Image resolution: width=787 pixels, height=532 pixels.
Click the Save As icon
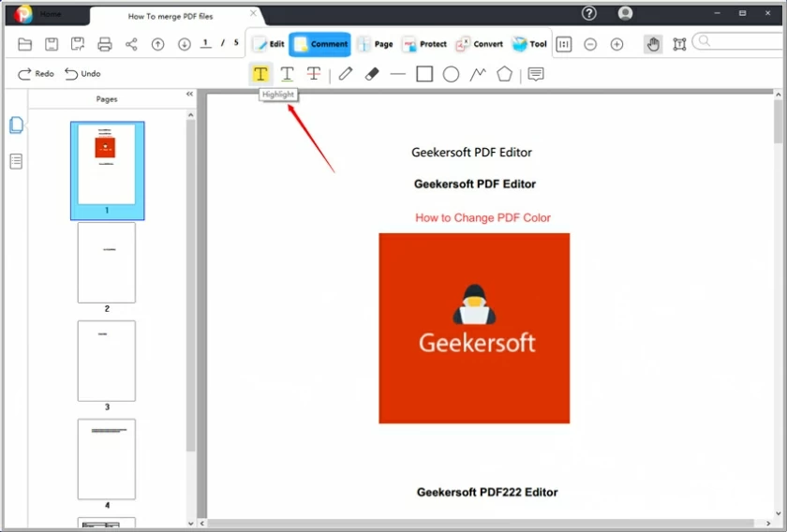[78, 44]
